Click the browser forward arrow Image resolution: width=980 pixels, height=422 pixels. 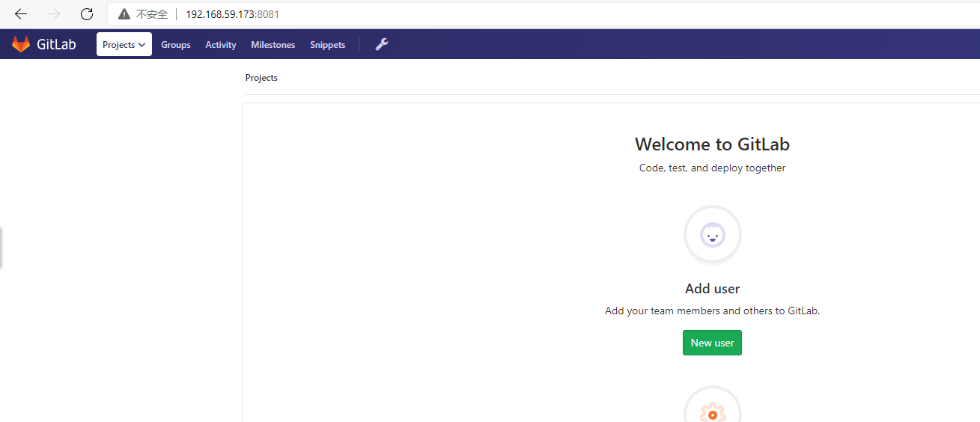click(54, 14)
